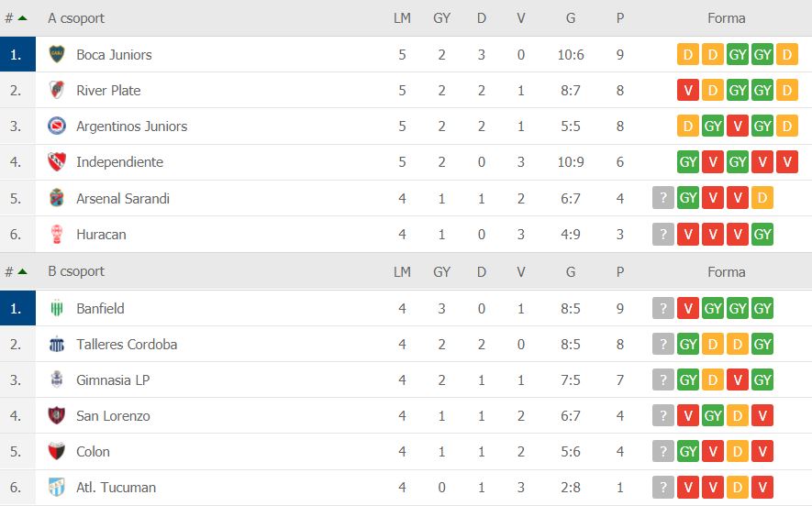Click the Colon club badge

tap(57, 451)
